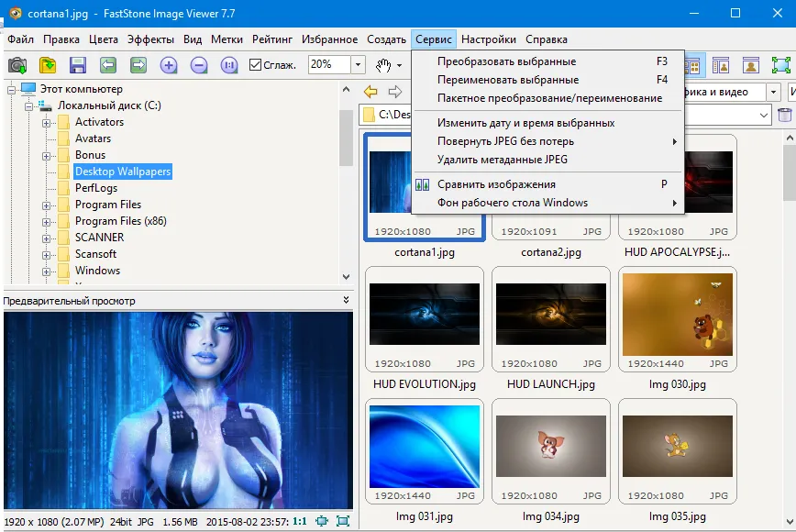This screenshot has height=532, width=796.
Task: Open the Файл menu
Action: 20,39
